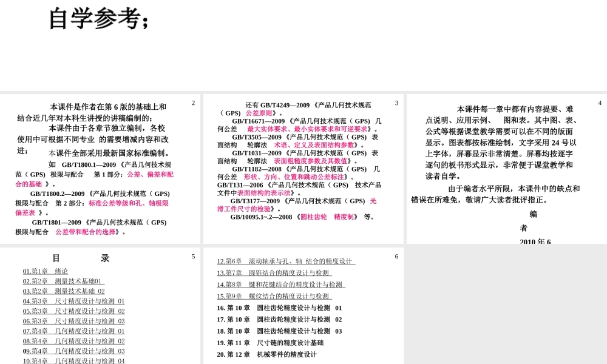The height and width of the screenshot is (364, 607).
Task: Click the slide number 2 label
Action: tap(193, 103)
